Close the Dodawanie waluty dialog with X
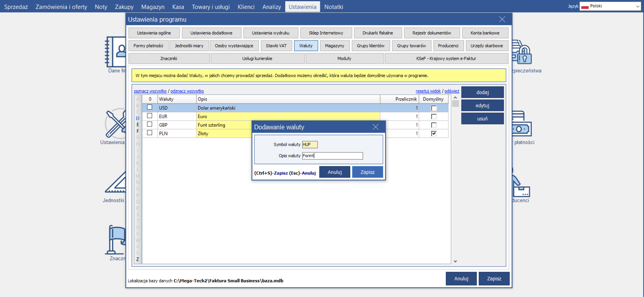Screen dimensions: 644x297 (375, 127)
